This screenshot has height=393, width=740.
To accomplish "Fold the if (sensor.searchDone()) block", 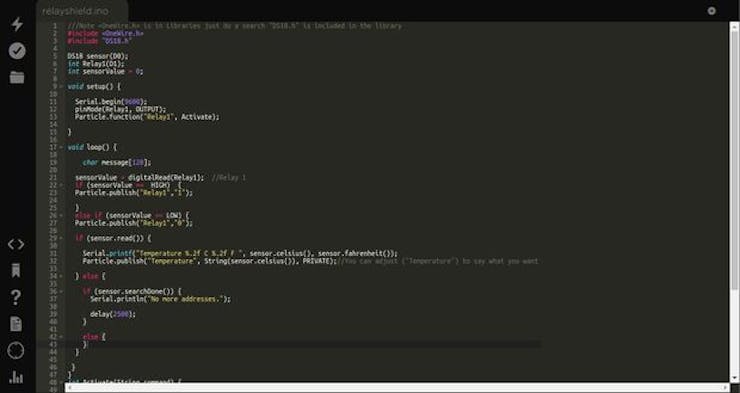I will (x=61, y=292).
